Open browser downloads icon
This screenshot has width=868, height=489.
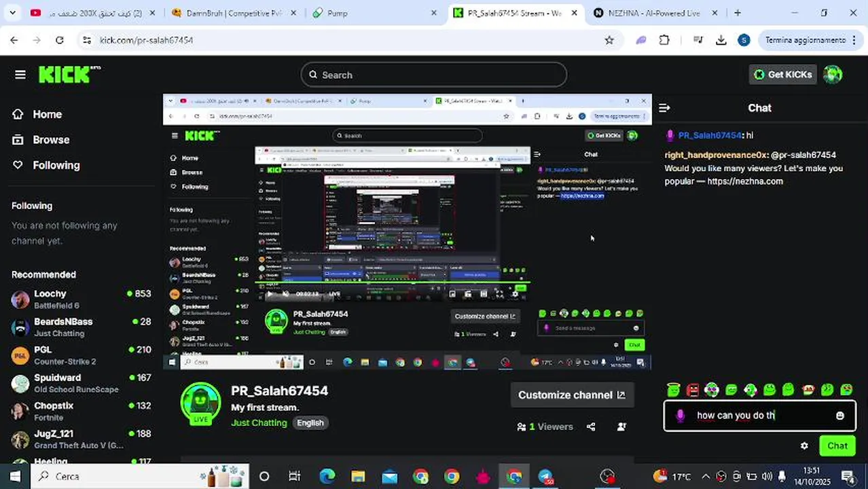click(x=721, y=40)
